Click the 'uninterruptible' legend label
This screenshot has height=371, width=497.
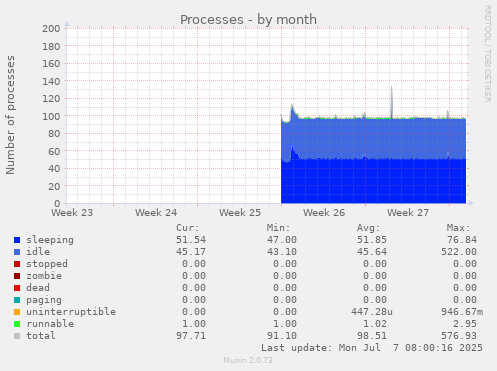click(71, 312)
